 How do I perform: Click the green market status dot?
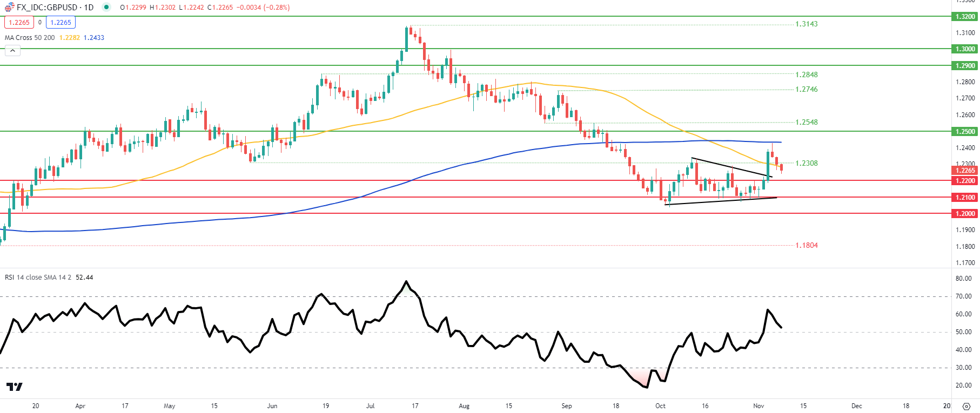click(x=106, y=8)
